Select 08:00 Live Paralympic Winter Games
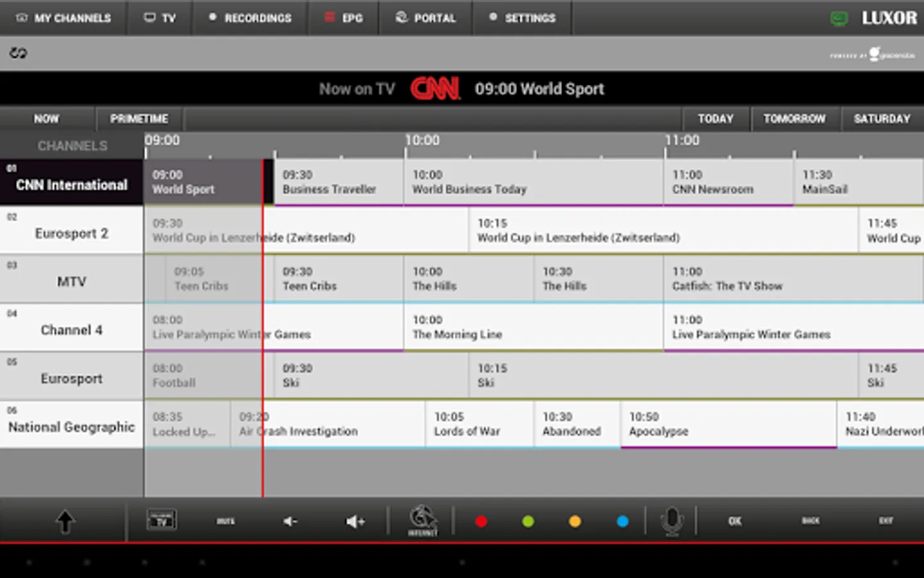The height and width of the screenshot is (578, 924). point(274,328)
